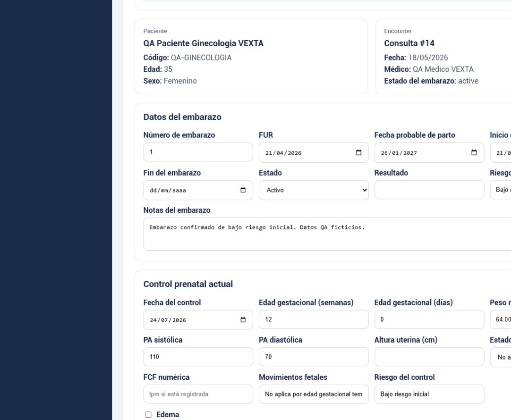Screen dimensions: 511x420
Task: Open calendar icon in Fin del embarazo field
Action: (x=243, y=190)
